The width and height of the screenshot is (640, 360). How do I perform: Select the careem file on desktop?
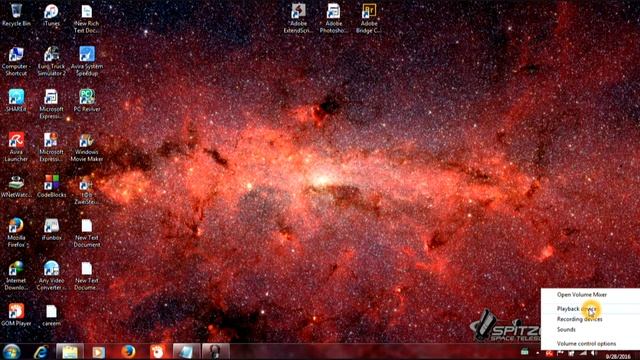click(x=51, y=315)
